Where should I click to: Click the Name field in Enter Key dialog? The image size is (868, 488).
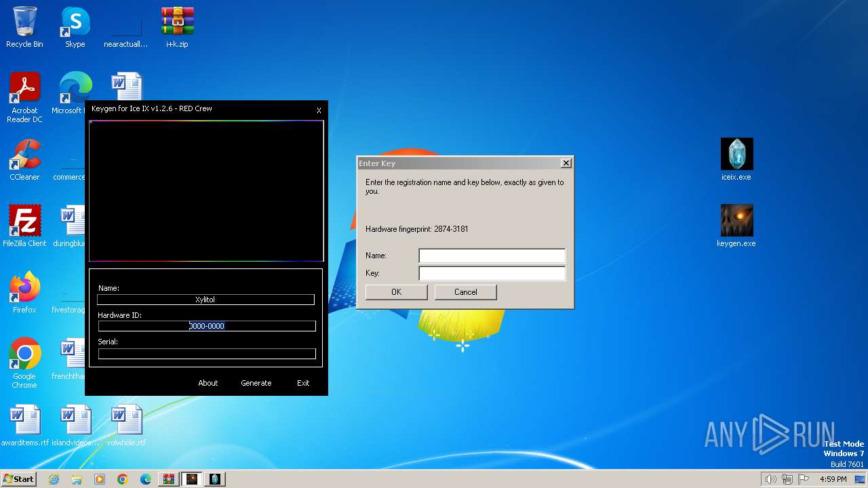(492, 256)
